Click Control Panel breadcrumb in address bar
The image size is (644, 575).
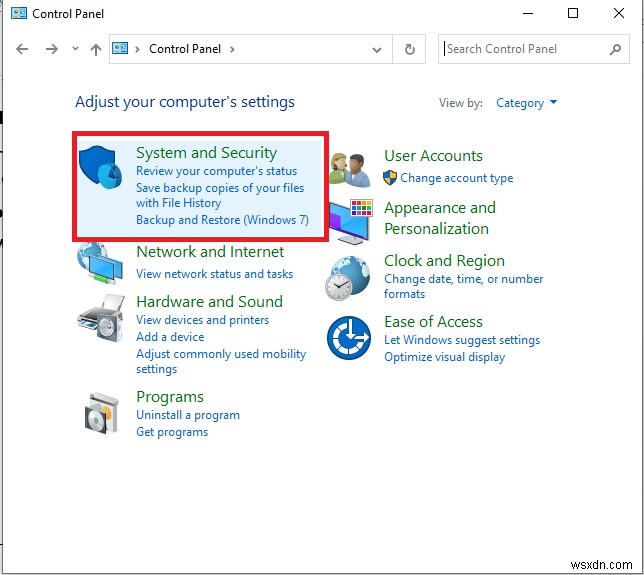[x=186, y=49]
